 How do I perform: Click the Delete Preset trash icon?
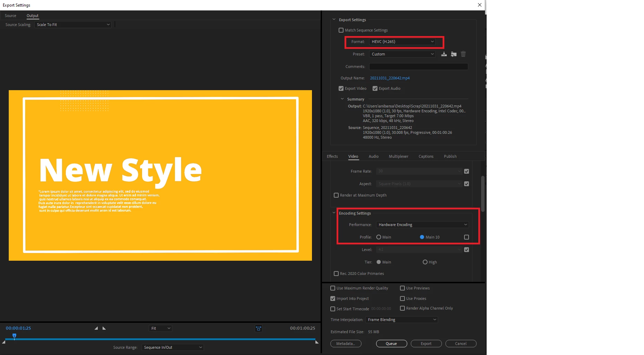pyautogui.click(x=463, y=54)
